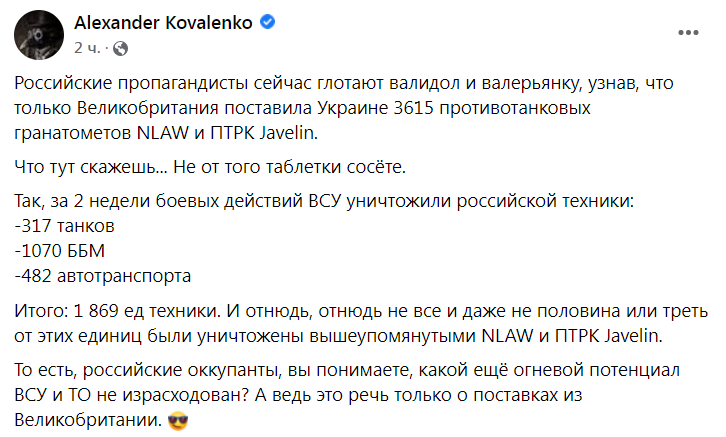Click 'гранатометов NLAW' in the first paragraph

101,133
